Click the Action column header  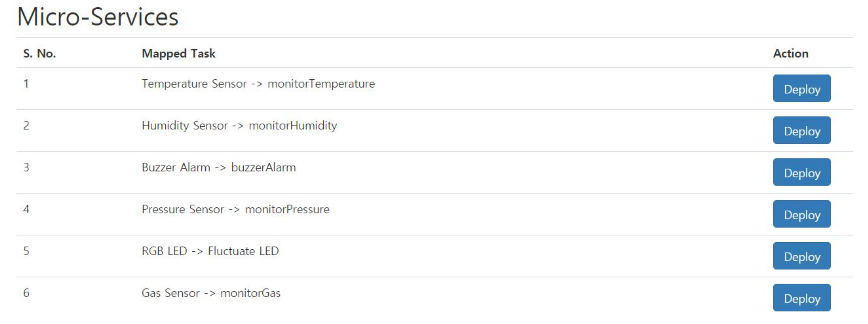pyautogui.click(x=790, y=54)
